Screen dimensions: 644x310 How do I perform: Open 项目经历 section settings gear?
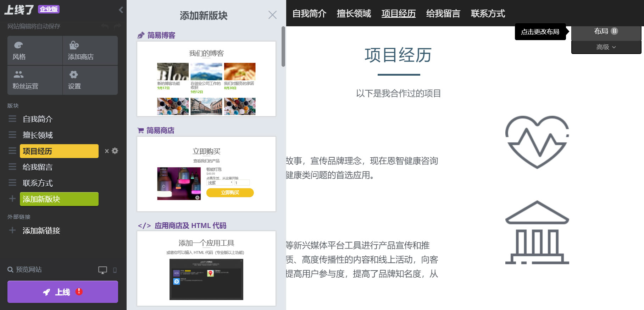click(115, 151)
